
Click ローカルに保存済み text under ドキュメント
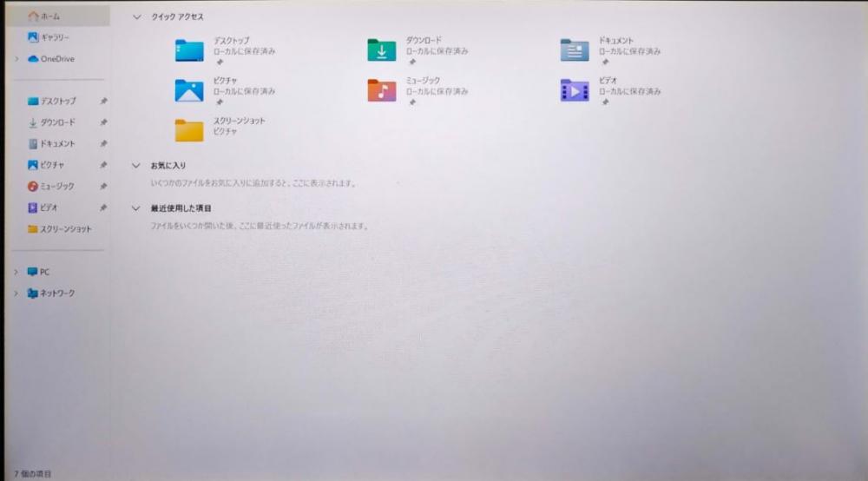coord(630,51)
